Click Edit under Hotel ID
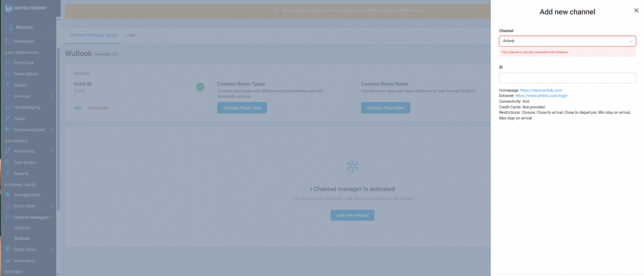 tap(78, 108)
